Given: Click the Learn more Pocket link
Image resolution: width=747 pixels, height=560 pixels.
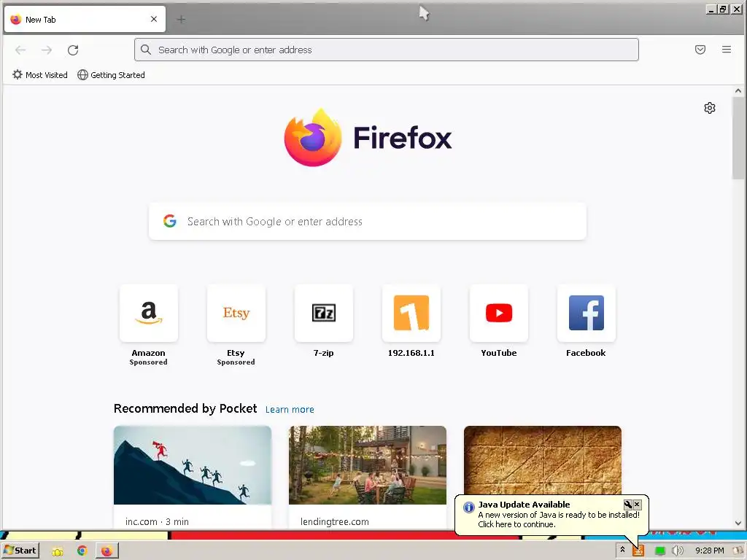Looking at the screenshot, I should [290, 410].
